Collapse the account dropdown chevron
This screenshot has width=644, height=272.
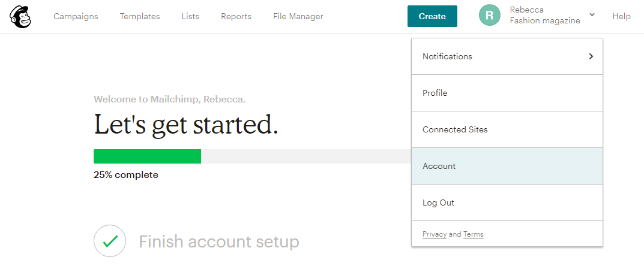(592, 15)
